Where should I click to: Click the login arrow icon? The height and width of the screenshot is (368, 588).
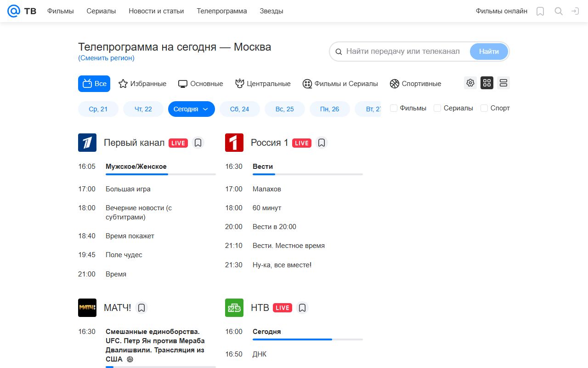575,11
